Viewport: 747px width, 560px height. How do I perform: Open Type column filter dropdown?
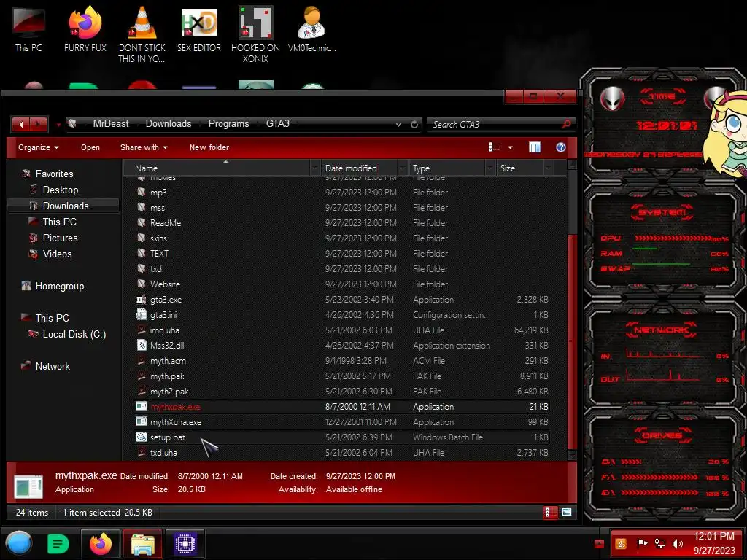click(489, 168)
